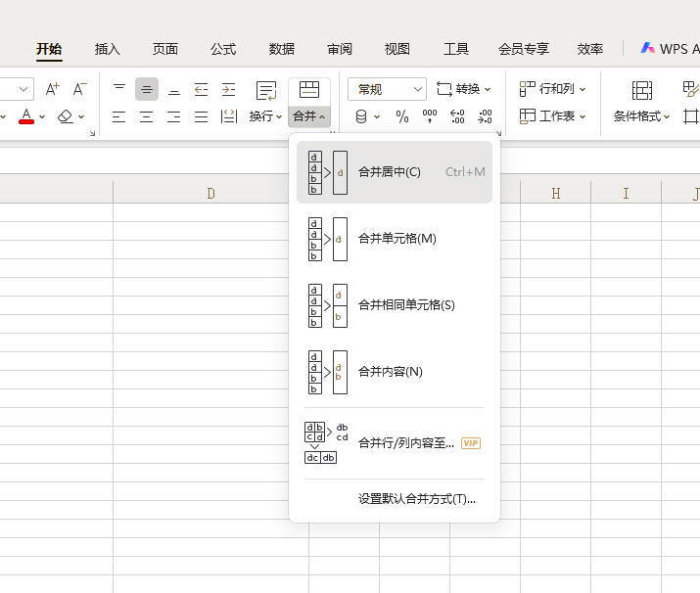
Task: Decrease the indent level
Action: coord(202,89)
